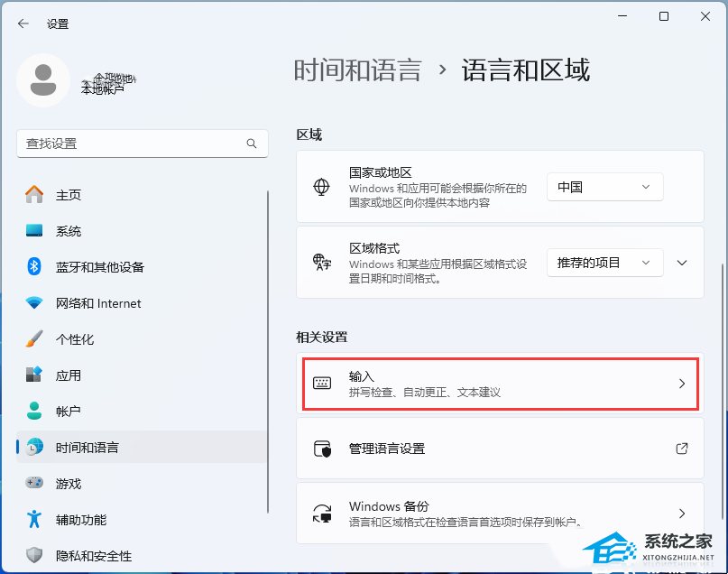The height and width of the screenshot is (574, 728).
Task: Click the Accounts person icon
Action: pyautogui.click(x=34, y=411)
